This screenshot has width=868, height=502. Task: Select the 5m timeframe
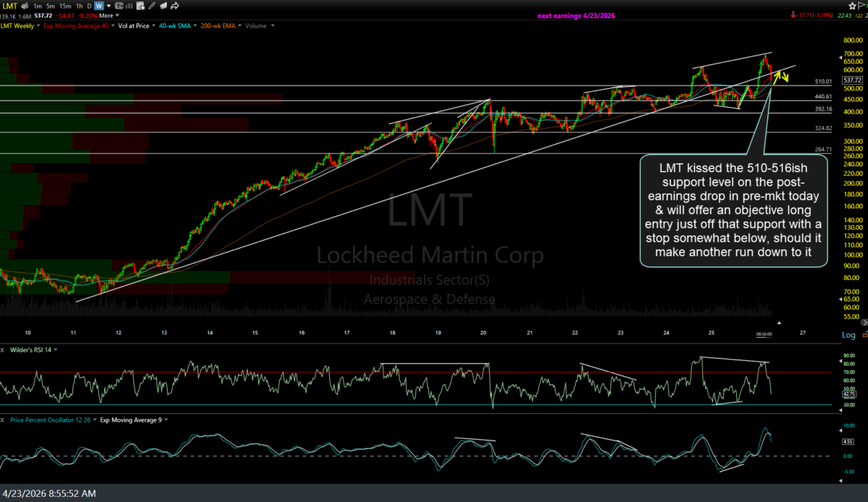(x=51, y=6)
